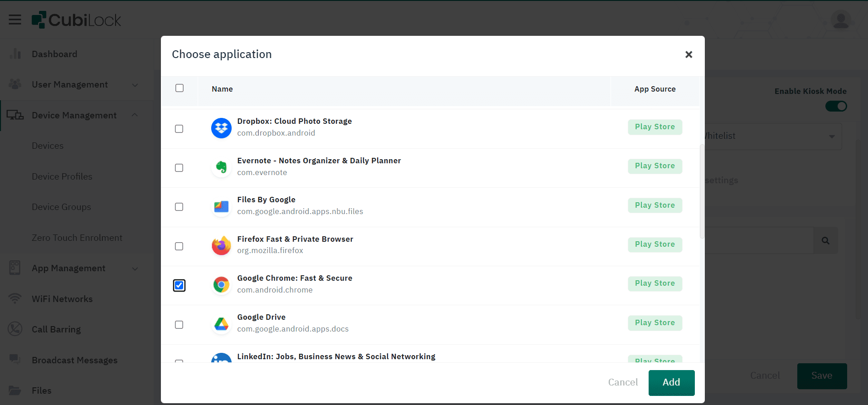Screen dimensions: 868x405
Task: Click Play Store badge for Evernote
Action: point(655,166)
